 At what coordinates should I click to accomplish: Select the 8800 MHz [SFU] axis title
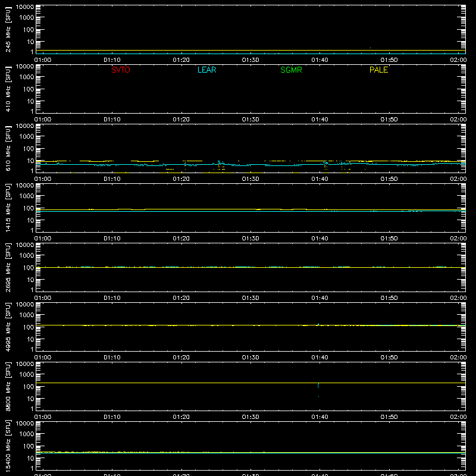[x=8, y=386]
